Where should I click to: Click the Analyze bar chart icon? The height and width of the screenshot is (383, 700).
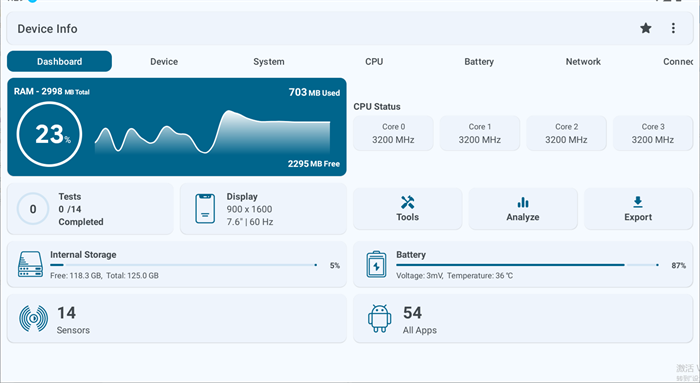(523, 202)
